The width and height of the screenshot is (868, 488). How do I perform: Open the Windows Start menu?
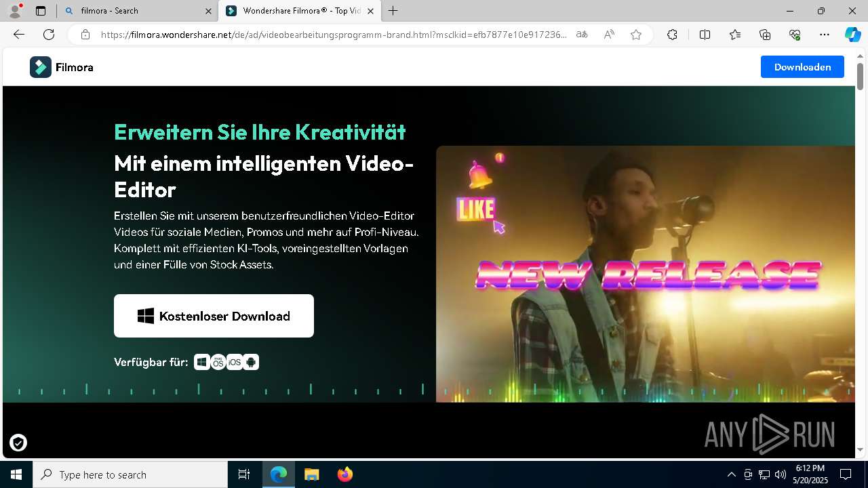pyautogui.click(x=16, y=474)
